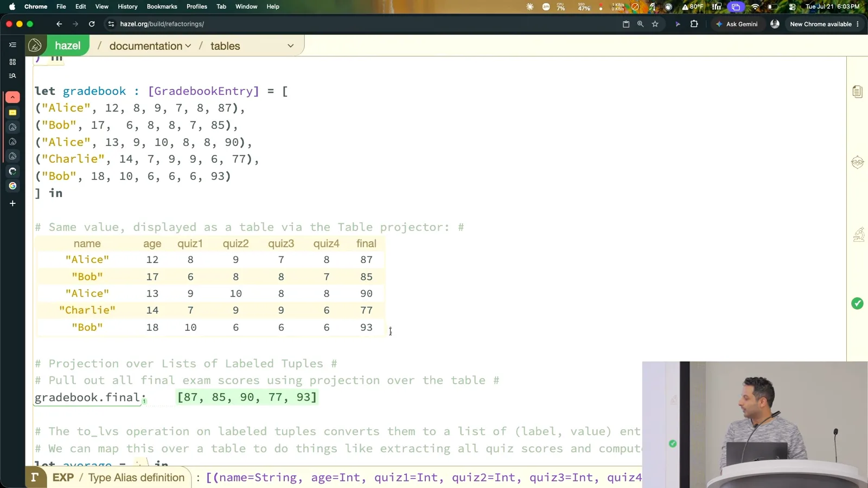The width and height of the screenshot is (868, 488).
Task: Click the Hazel logo icon
Action: click(x=35, y=46)
